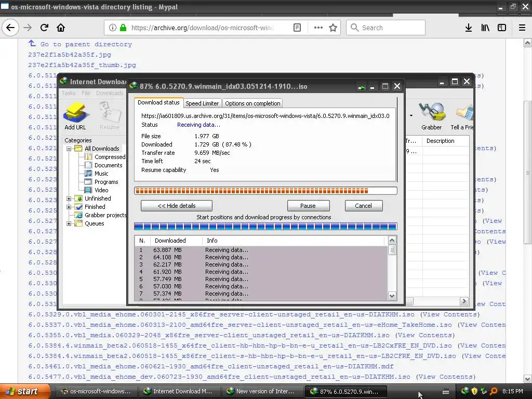
Task: Switch to New version of Inter... taskbar button
Action: pos(263,391)
